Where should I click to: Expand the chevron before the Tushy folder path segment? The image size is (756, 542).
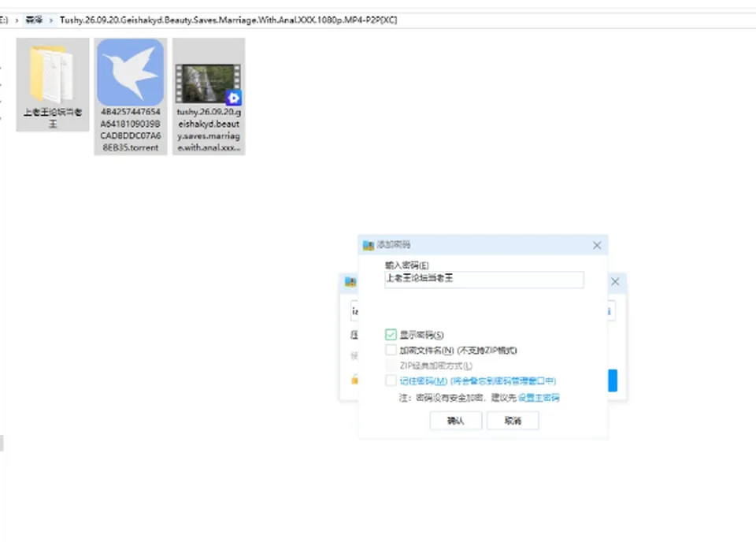[x=51, y=20]
